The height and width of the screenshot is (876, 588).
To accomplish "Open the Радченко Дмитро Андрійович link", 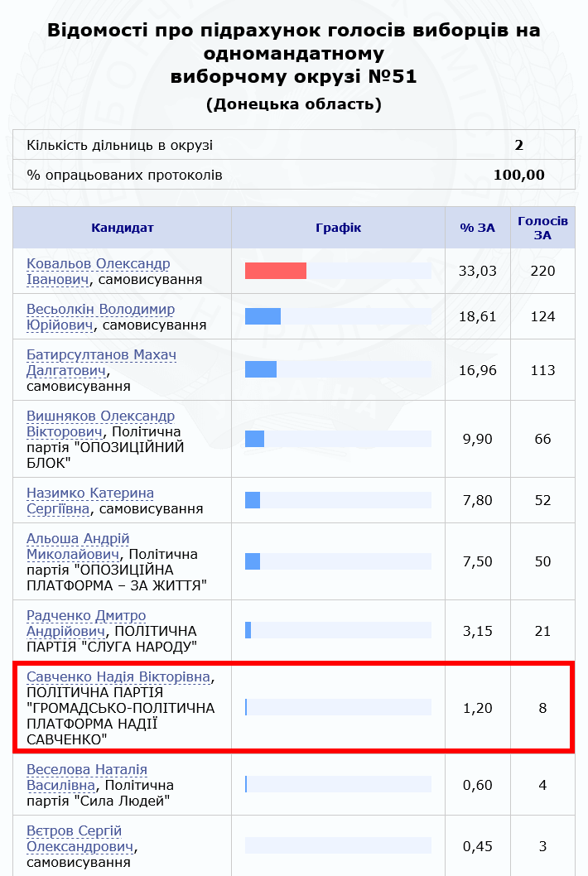I will coord(86,616).
